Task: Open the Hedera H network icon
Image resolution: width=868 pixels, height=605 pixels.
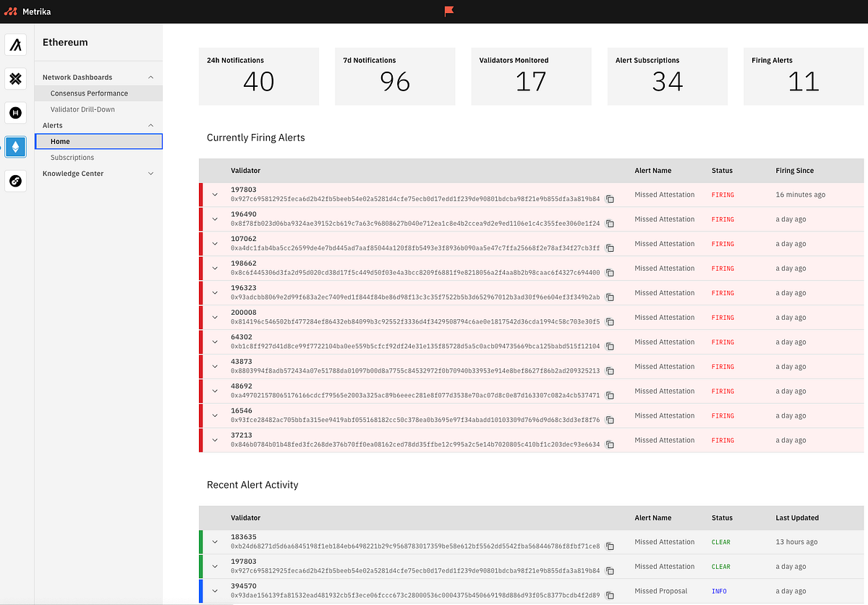Action: click(16, 112)
